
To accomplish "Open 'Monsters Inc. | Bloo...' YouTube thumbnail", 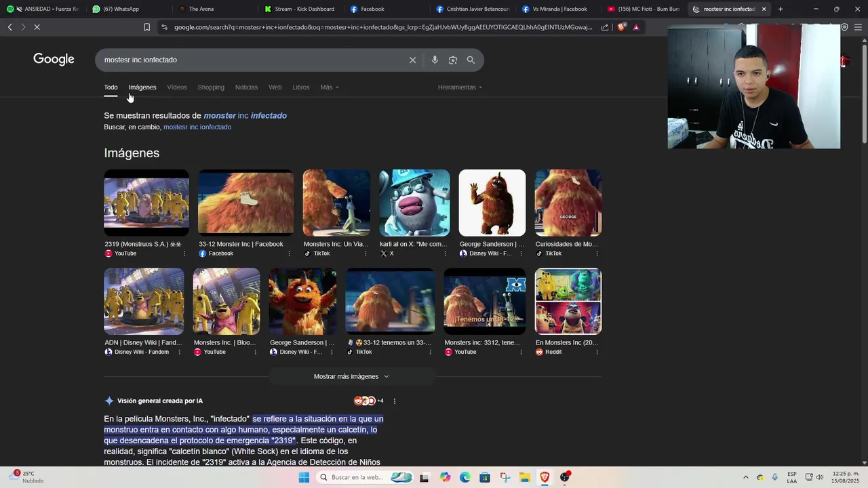I will [x=226, y=301].
